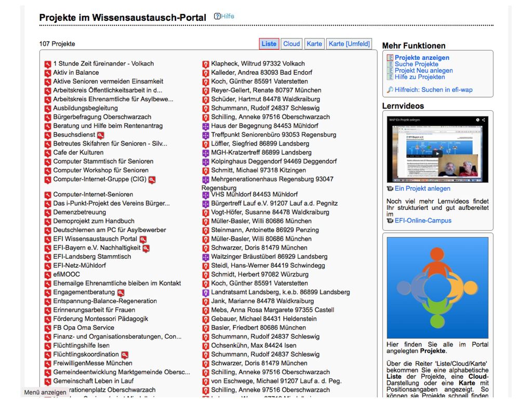Open the Karte tab

314,44
